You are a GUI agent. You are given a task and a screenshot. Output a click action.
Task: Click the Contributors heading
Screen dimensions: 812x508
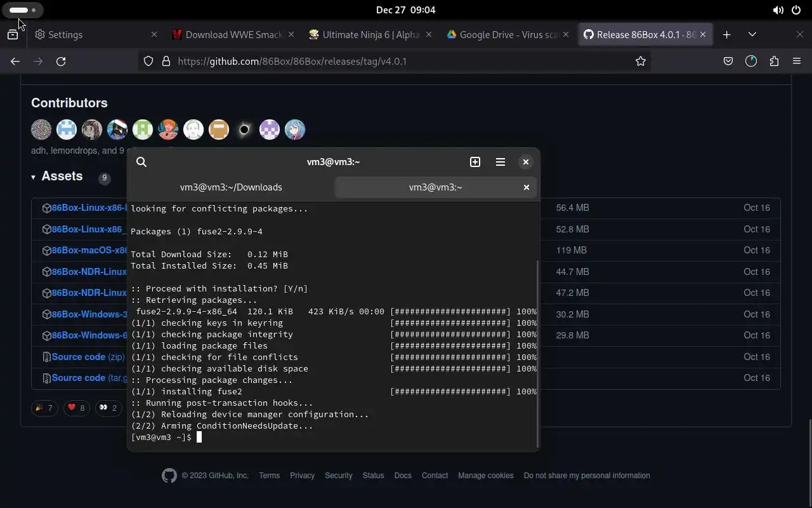click(69, 103)
